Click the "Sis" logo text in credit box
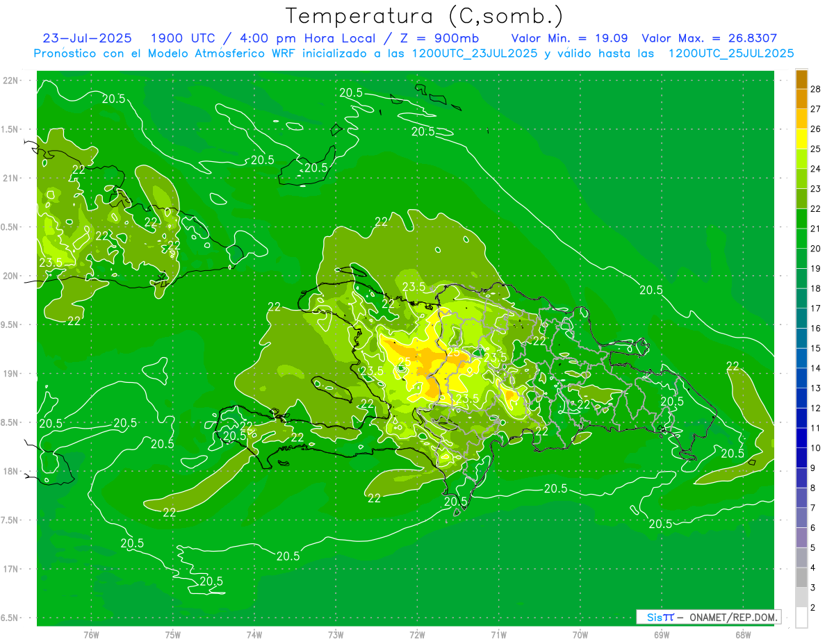834x644 pixels. coord(653,617)
